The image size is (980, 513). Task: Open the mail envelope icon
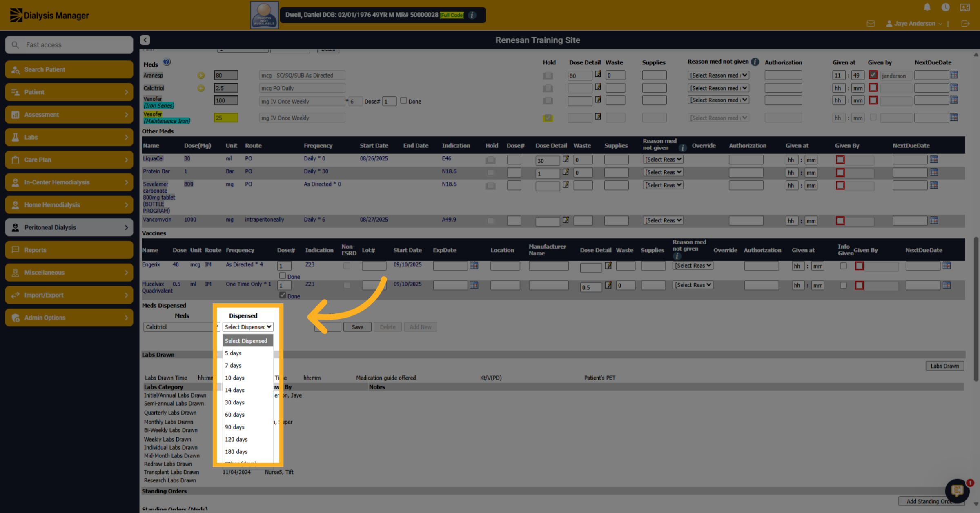coord(871,24)
